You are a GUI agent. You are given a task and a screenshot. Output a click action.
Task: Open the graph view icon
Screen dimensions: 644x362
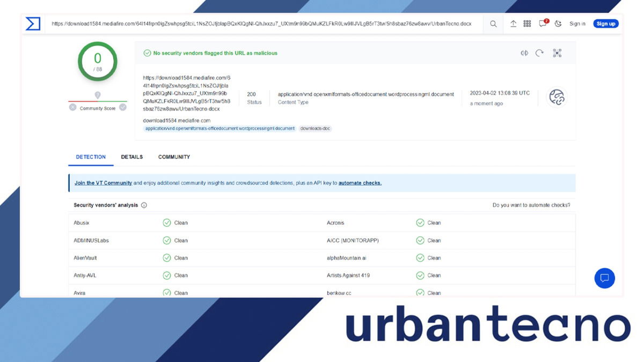[557, 53]
